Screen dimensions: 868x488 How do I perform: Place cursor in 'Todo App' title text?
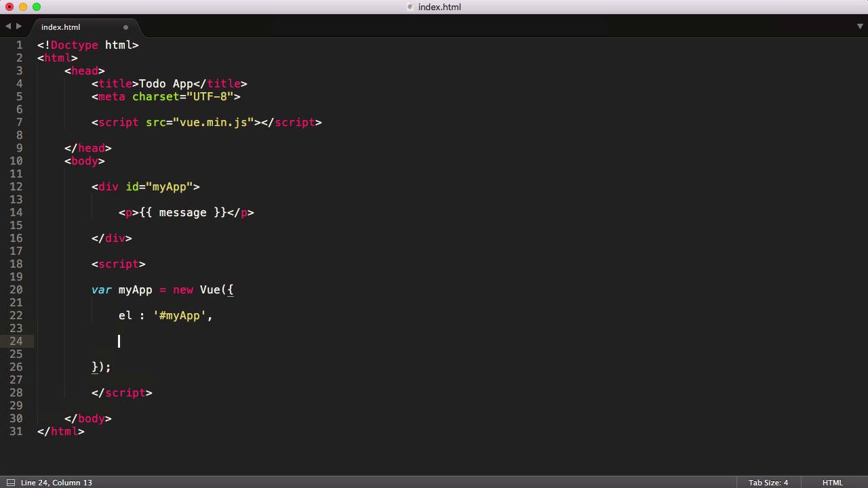(x=166, y=83)
